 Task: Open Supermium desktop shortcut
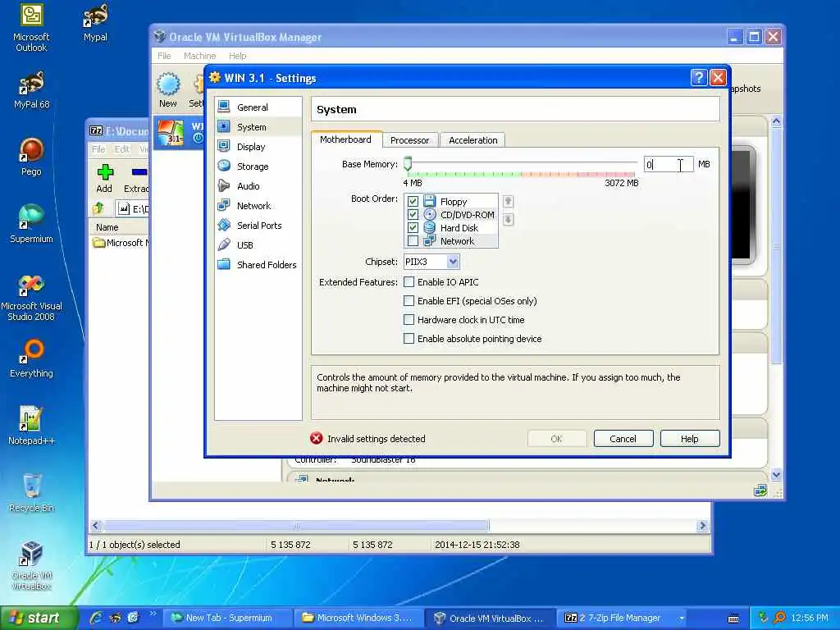coord(31,224)
